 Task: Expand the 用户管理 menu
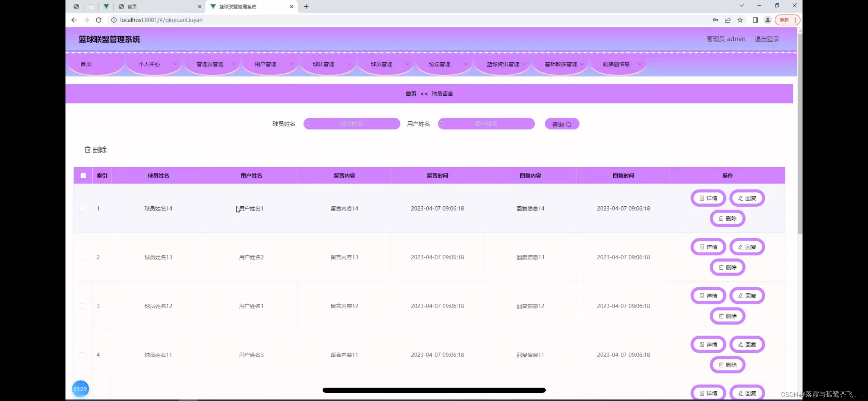pyautogui.click(x=270, y=64)
